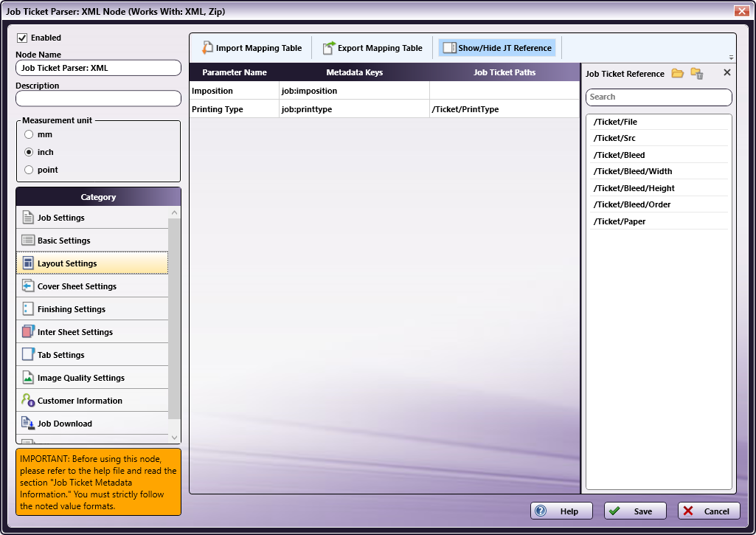This screenshot has width=756, height=535.
Task: Select Finishing Settings category
Action: point(92,309)
